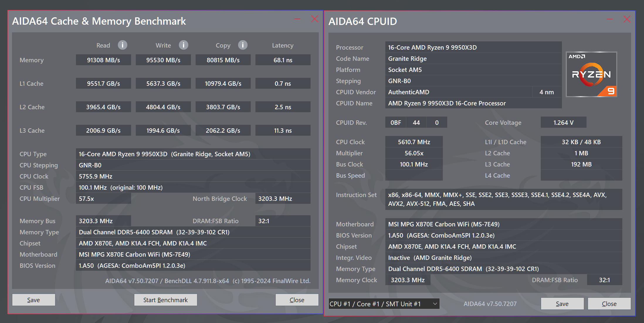Click CPU FSB value 100.1 MHz
Screen dimensions: 644x323
click(x=193, y=187)
